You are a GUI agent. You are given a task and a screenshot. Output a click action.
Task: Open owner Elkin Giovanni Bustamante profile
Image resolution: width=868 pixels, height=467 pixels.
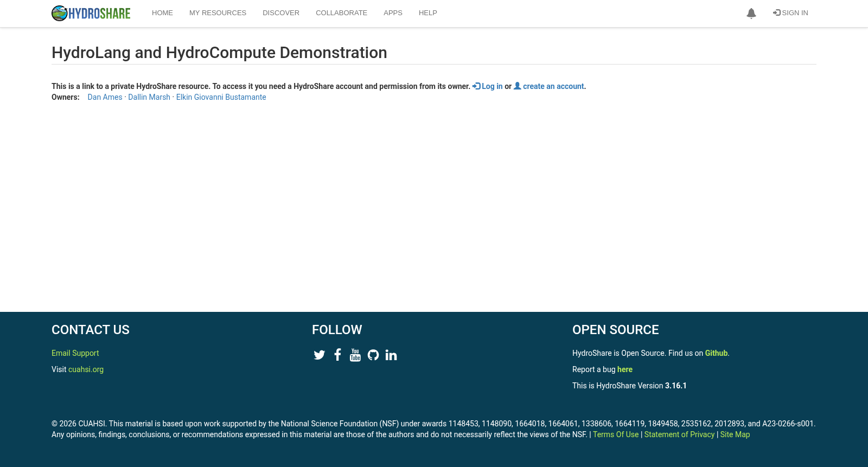point(221,97)
